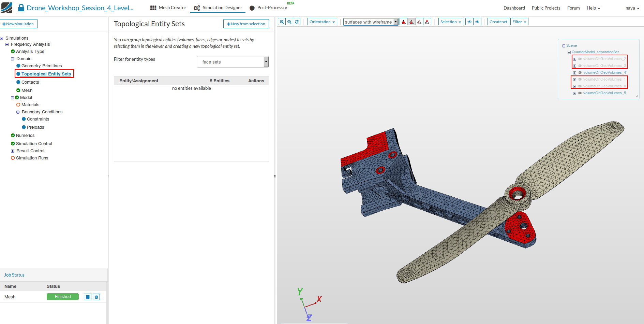The image size is (644, 324).
Task: Reset the view with the refresh icon
Action: point(297,22)
